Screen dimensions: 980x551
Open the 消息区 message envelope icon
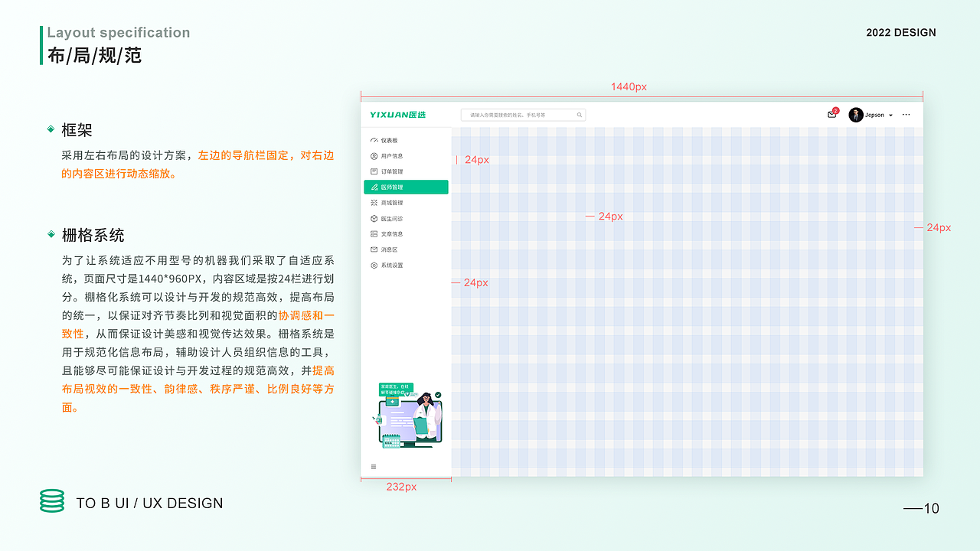point(373,249)
